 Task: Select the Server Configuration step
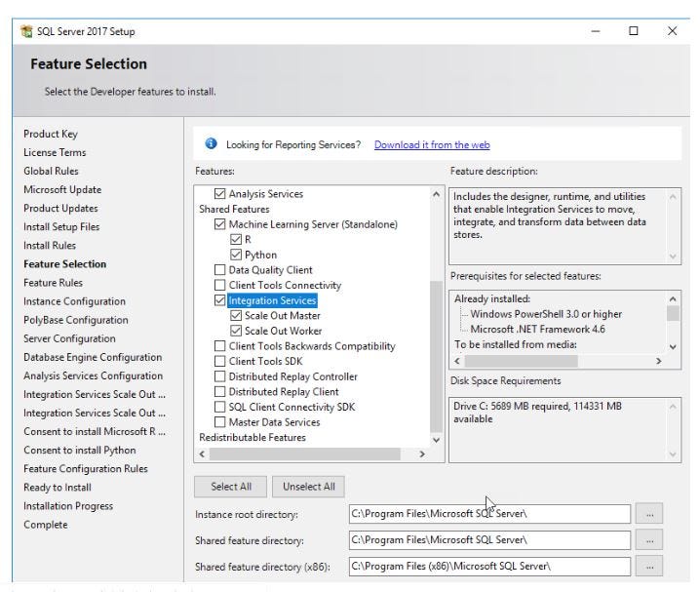click(69, 338)
